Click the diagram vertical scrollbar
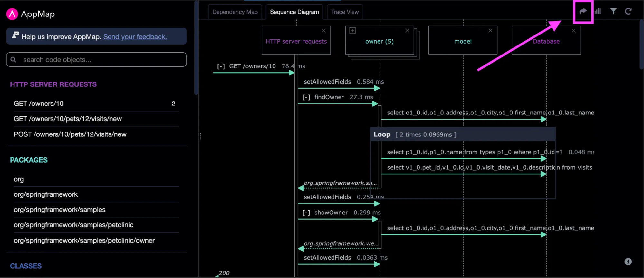 tap(641, 45)
